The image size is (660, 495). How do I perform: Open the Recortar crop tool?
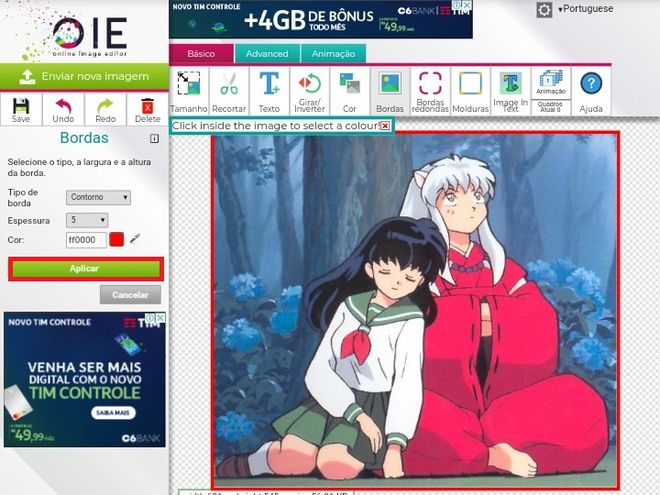coord(229,91)
